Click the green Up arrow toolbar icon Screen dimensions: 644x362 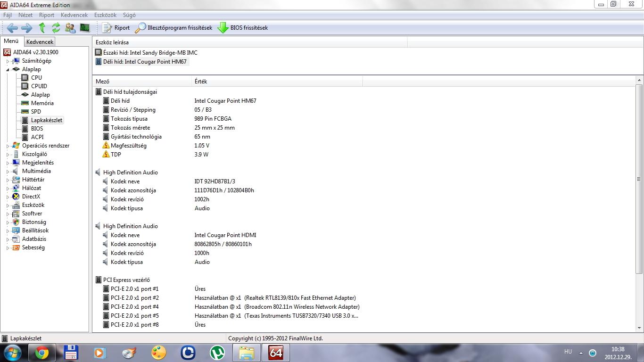tap(42, 28)
